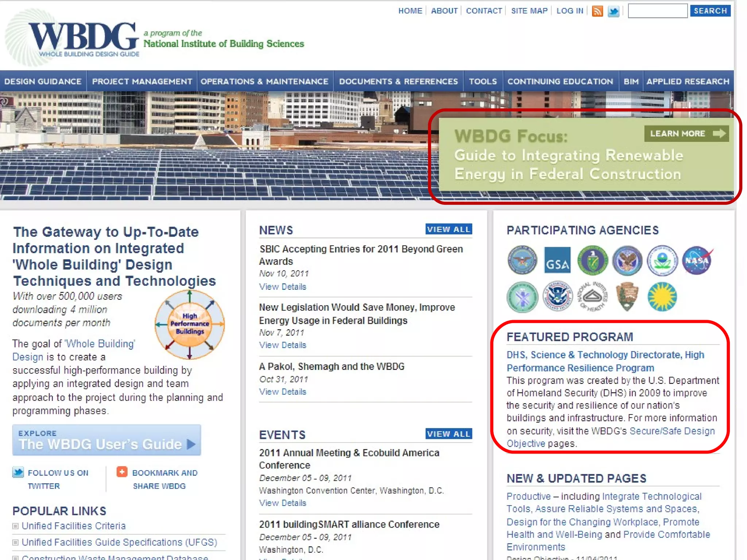Click the Twitter bird icon in header

pyautogui.click(x=614, y=11)
